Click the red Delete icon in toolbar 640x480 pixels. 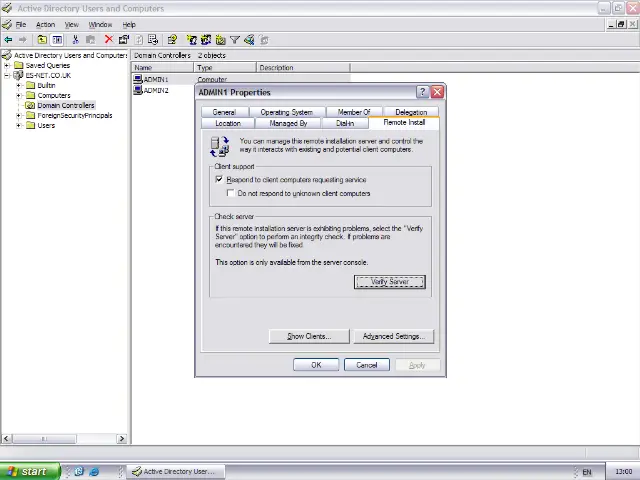[x=108, y=40]
